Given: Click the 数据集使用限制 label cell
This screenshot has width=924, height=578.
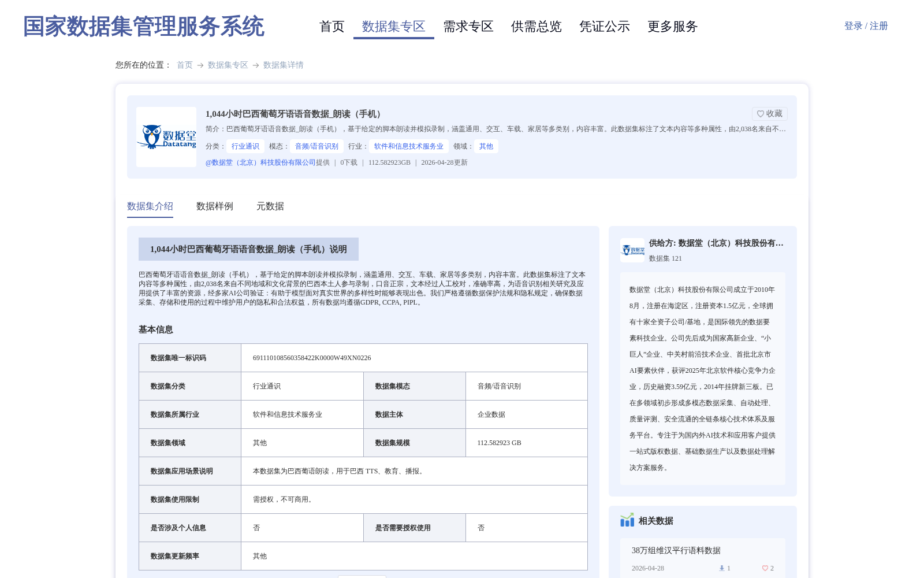Looking at the screenshot, I should tap(190, 499).
